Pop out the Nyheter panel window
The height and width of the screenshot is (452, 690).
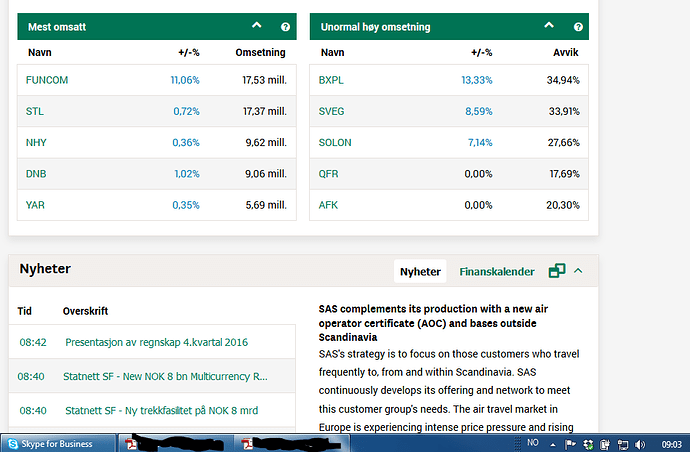point(557,271)
